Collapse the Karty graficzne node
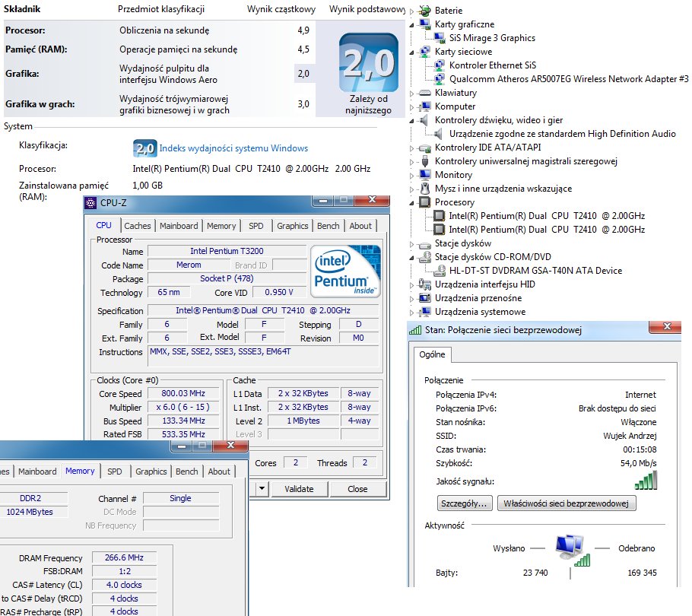Screen dimensions: 692x616 [x=411, y=24]
